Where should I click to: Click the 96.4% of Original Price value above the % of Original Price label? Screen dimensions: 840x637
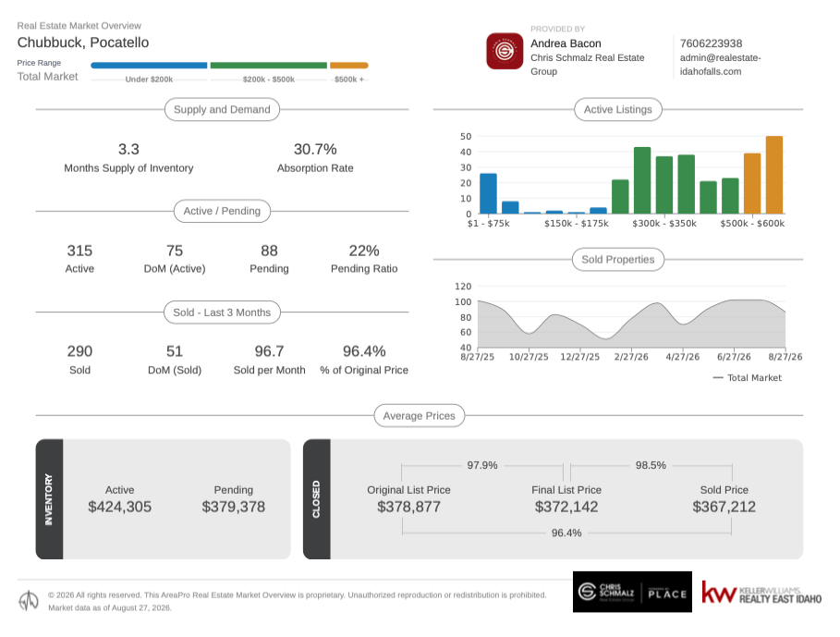coord(364,351)
